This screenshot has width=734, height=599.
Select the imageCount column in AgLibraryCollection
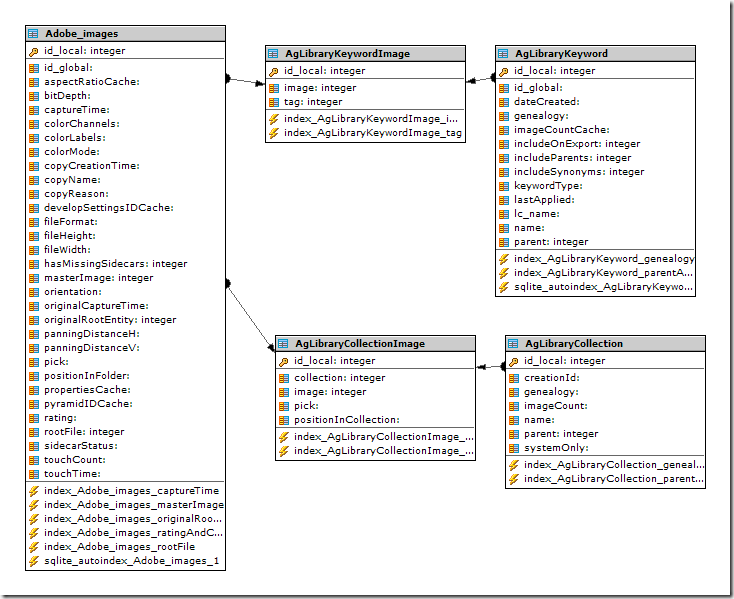[x=556, y=406]
